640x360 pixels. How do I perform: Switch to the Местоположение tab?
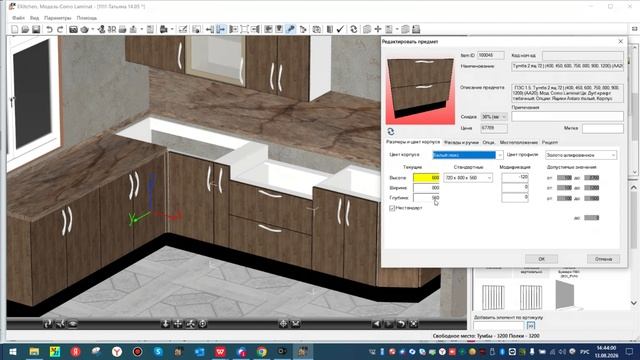519,142
